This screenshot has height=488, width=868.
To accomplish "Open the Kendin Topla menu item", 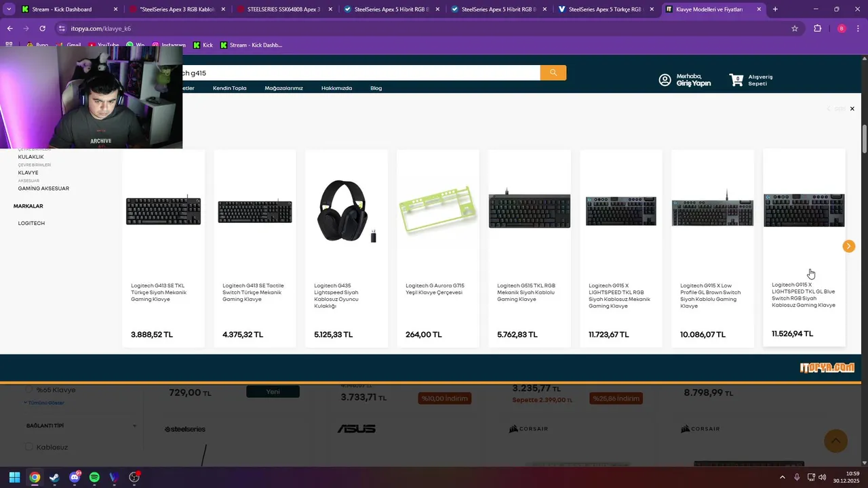I will (229, 88).
